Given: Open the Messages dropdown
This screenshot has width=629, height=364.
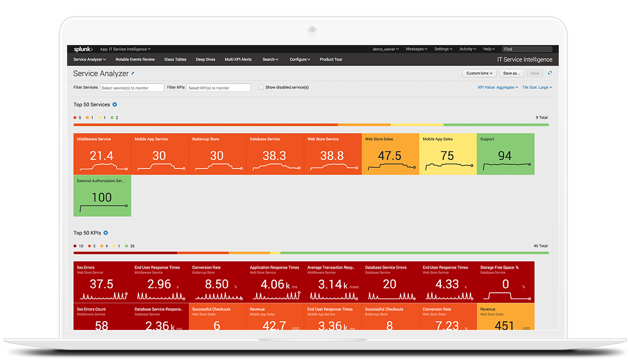Looking at the screenshot, I should click(416, 49).
